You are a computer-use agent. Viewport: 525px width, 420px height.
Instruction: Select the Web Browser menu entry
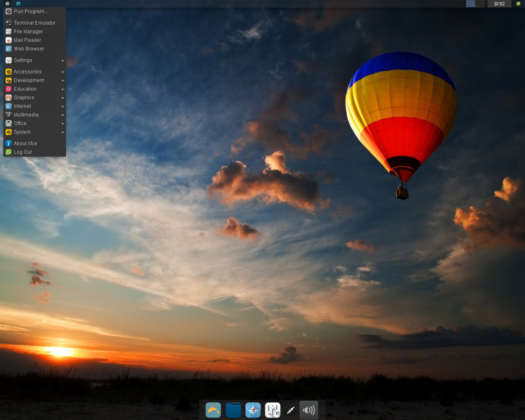pyautogui.click(x=35, y=49)
